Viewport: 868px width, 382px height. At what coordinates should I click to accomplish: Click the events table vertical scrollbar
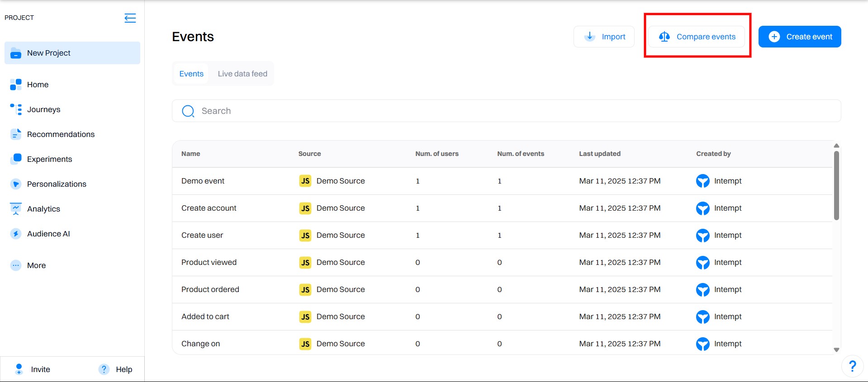(836, 185)
